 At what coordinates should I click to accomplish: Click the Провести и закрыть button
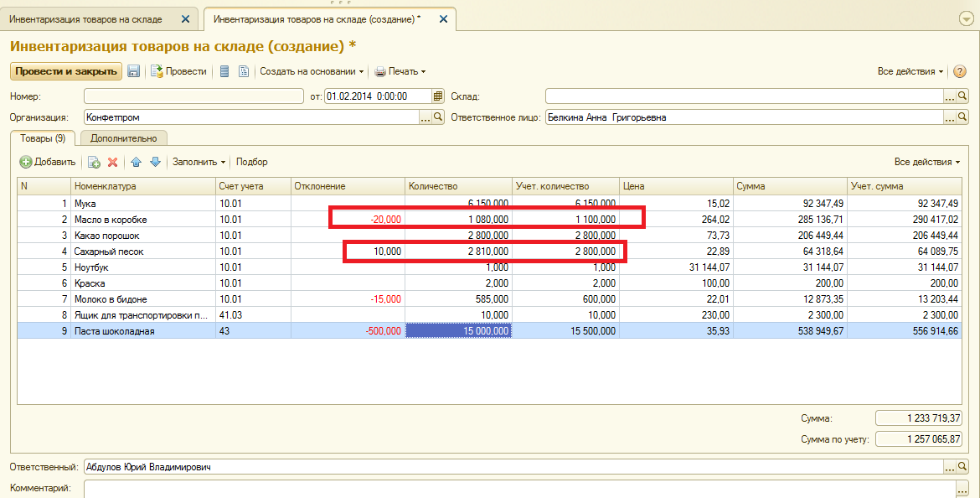pos(65,71)
